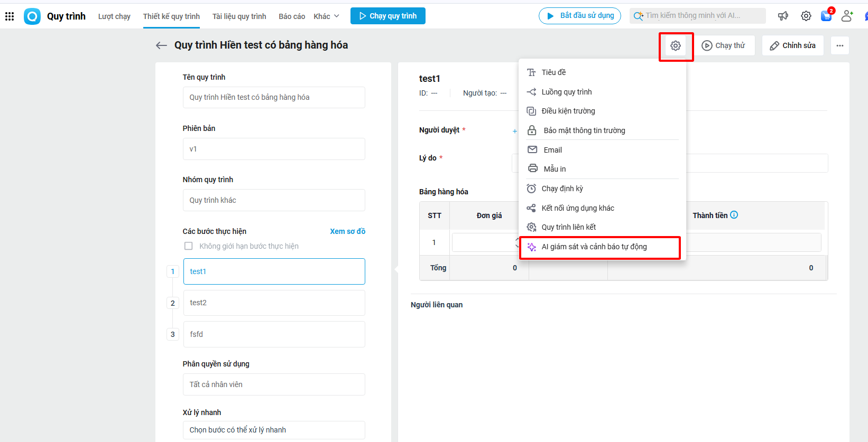
Task: Open the apps grid launcher icon
Action: point(10,16)
